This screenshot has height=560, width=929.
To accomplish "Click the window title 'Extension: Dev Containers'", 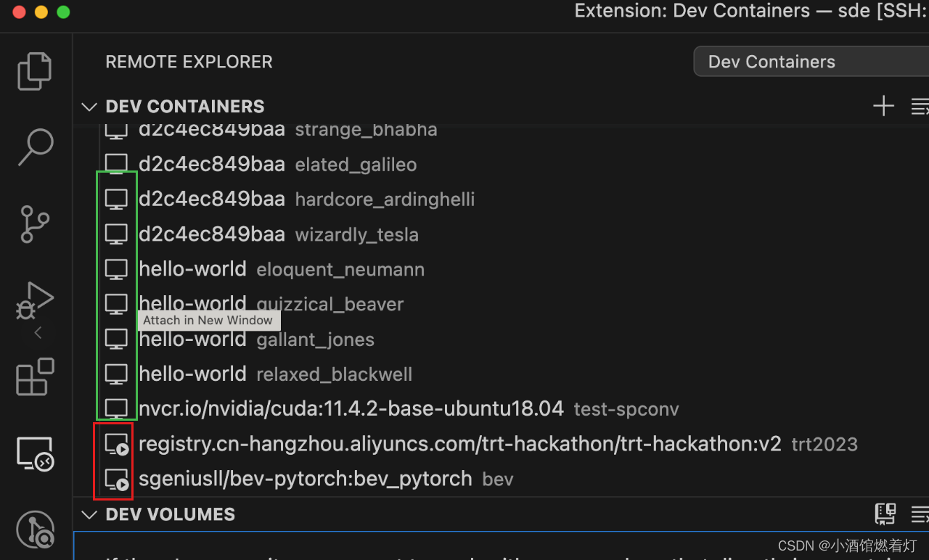I will (x=692, y=11).
